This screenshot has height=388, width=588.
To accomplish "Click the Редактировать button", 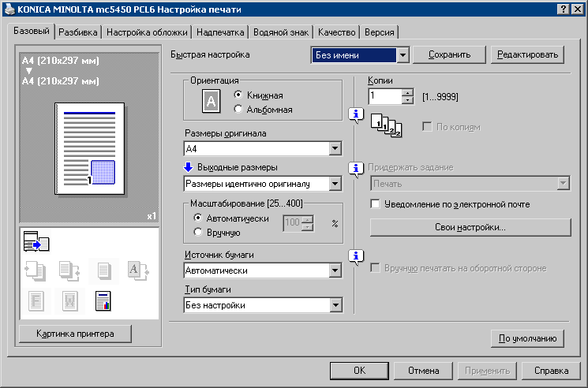I will [x=527, y=54].
